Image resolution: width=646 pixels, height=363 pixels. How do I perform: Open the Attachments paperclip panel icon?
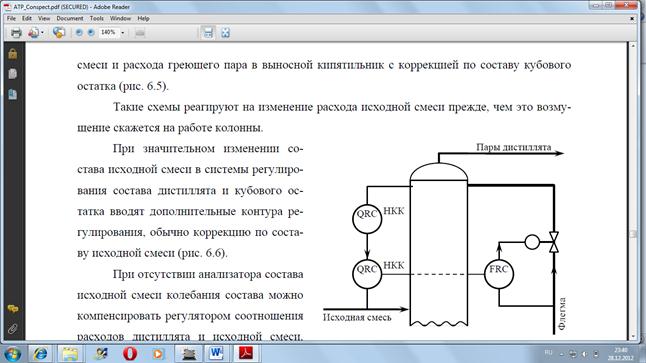12,329
